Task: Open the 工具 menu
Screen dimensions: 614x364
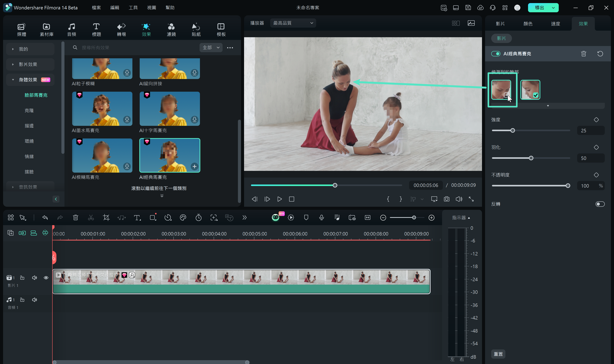Action: [133, 8]
